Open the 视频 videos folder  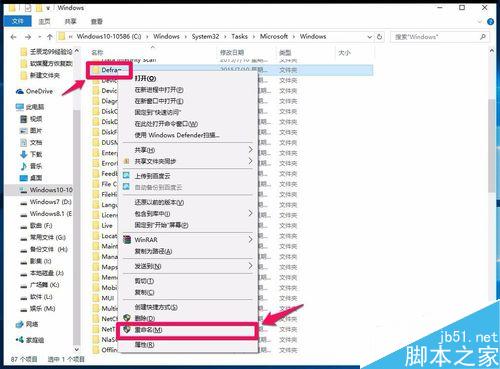tap(31, 119)
